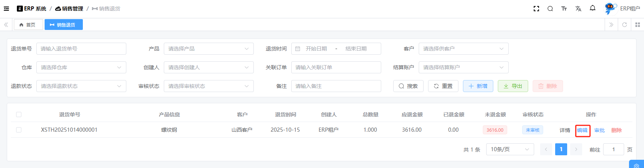Expand the 产品 product dropdown
644x168 pixels.
tap(208, 49)
